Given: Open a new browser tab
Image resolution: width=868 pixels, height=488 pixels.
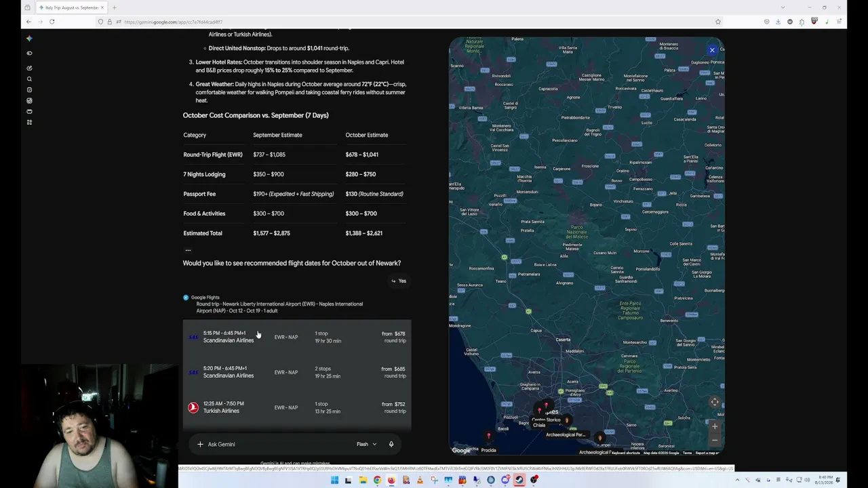Looking at the screenshot, I should [114, 7].
